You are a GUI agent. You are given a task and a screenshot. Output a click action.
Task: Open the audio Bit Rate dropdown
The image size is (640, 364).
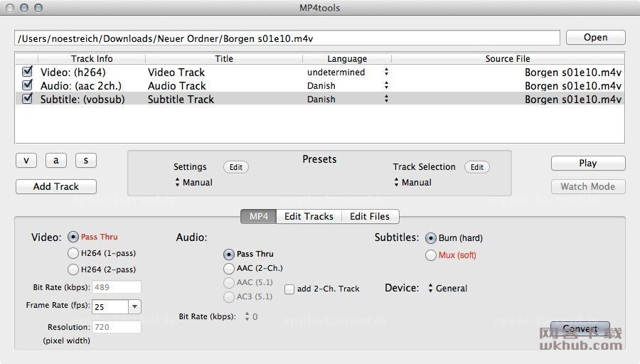click(x=251, y=316)
